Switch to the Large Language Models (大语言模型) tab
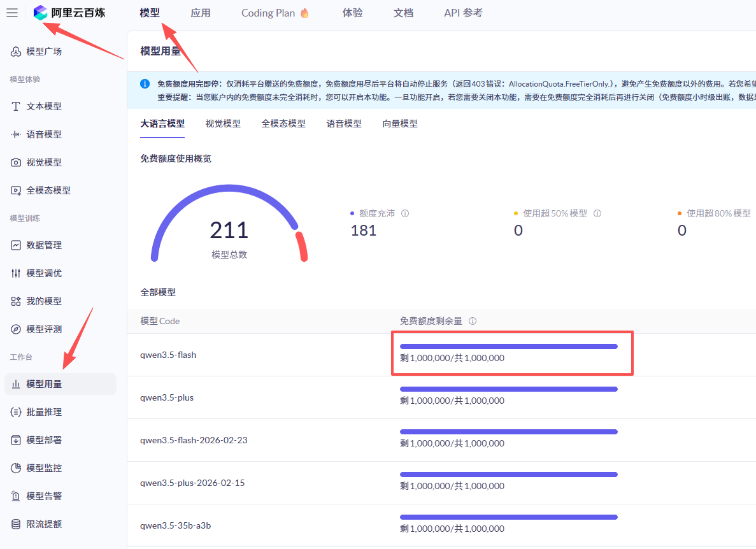756x549 pixels. 162,124
